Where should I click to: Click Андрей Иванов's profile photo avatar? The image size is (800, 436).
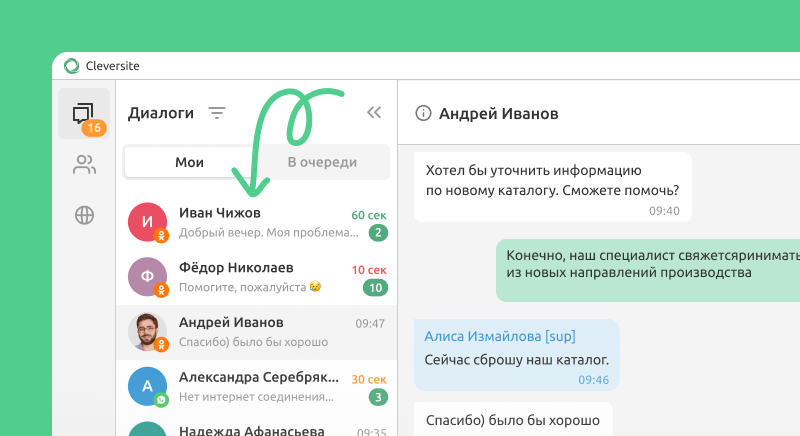[x=147, y=332]
